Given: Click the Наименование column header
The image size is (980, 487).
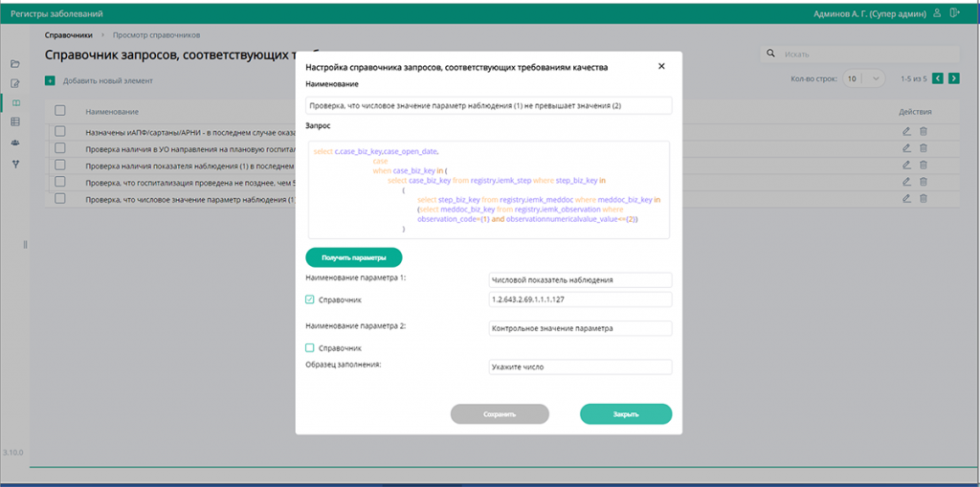Looking at the screenshot, I should pos(112,111).
